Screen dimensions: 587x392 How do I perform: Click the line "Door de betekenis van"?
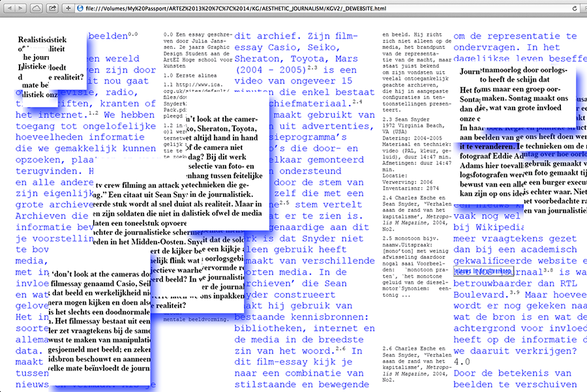513,373
